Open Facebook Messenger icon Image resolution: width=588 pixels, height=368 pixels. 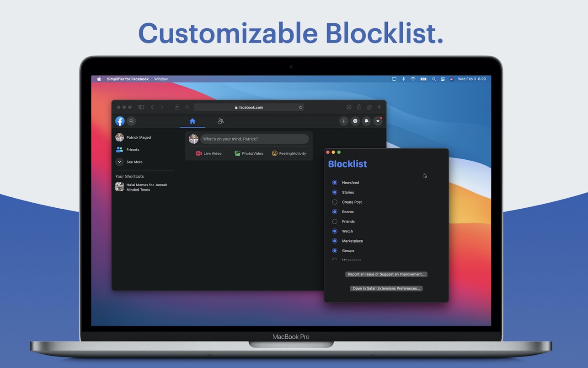coord(355,121)
